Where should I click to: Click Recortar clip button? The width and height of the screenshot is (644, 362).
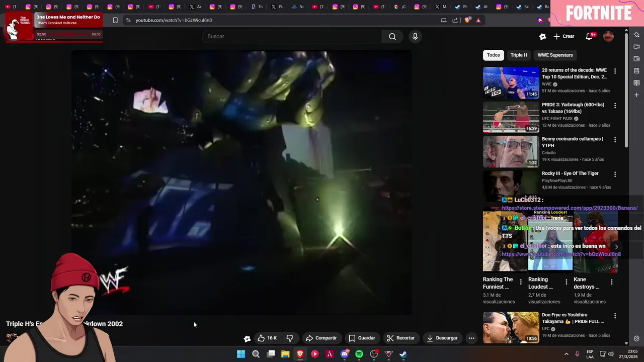point(400,338)
